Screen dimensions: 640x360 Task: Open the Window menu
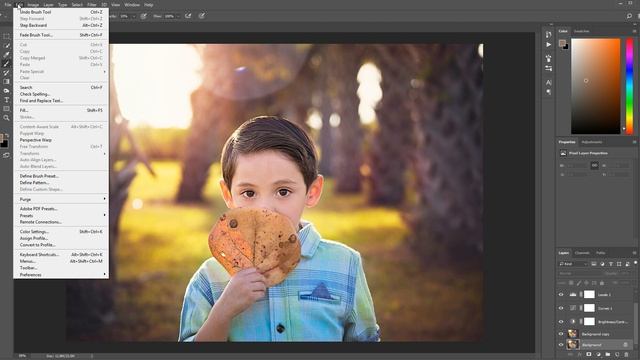[x=132, y=5]
